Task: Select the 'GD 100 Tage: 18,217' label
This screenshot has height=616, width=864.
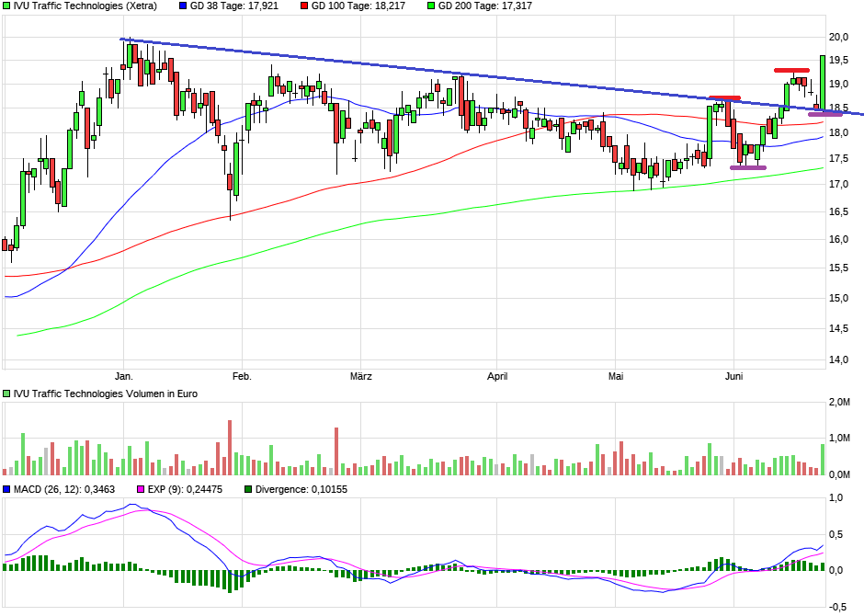Action: [358, 6]
